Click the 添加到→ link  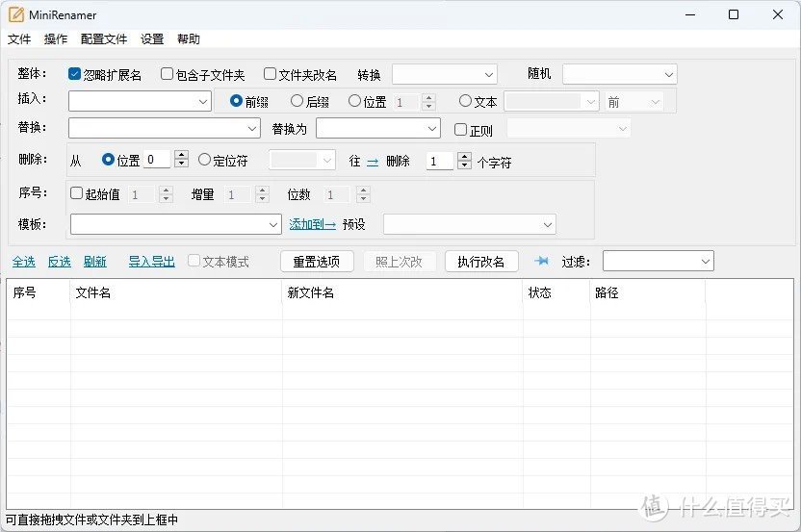[312, 224]
